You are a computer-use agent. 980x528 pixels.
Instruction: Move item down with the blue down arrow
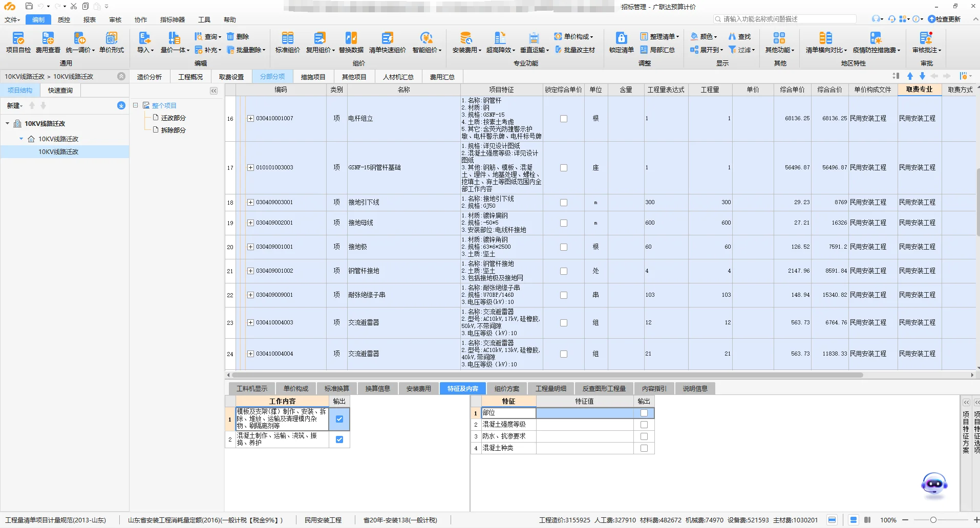922,76
